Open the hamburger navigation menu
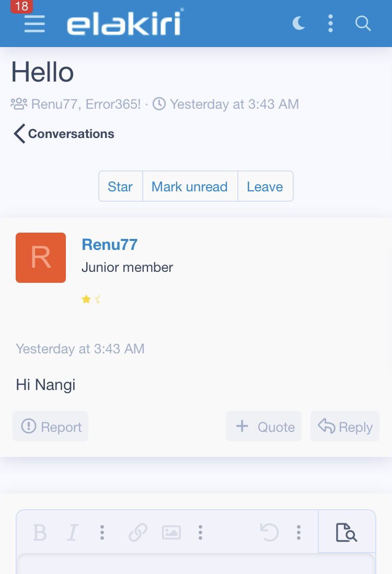Image resolution: width=392 pixels, height=574 pixels. click(34, 24)
